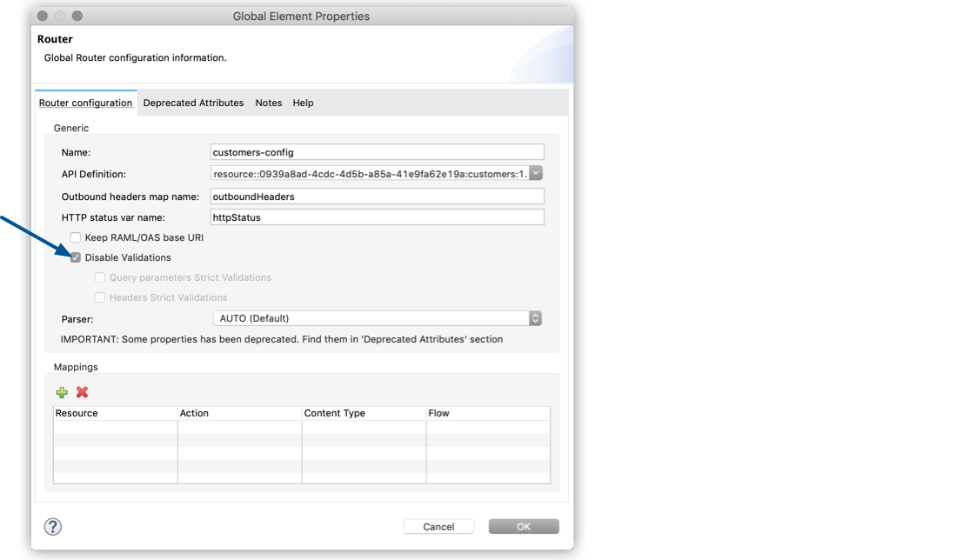963x560 pixels.
Task: Open the Notes tab
Action: [268, 103]
